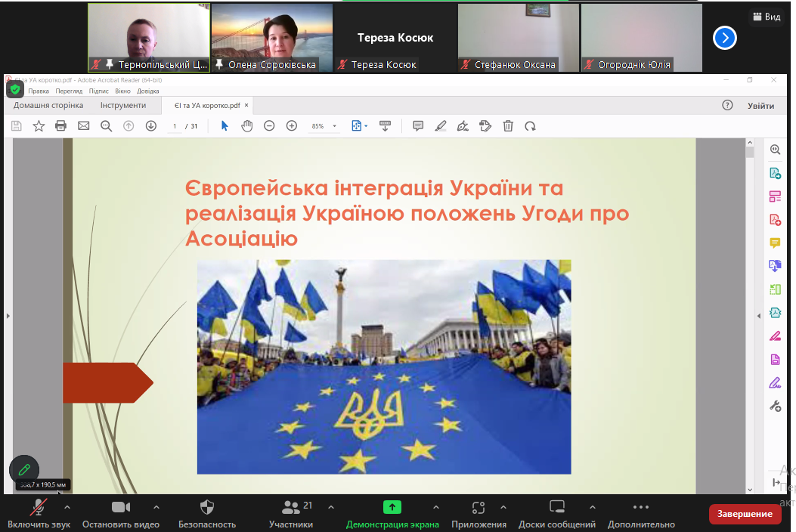Click the Print file icon

61,126
